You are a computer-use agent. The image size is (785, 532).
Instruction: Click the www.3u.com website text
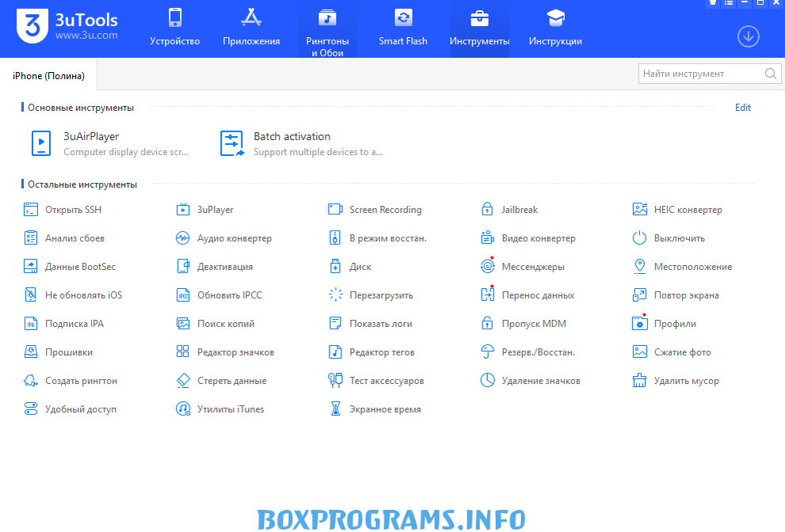[86, 36]
